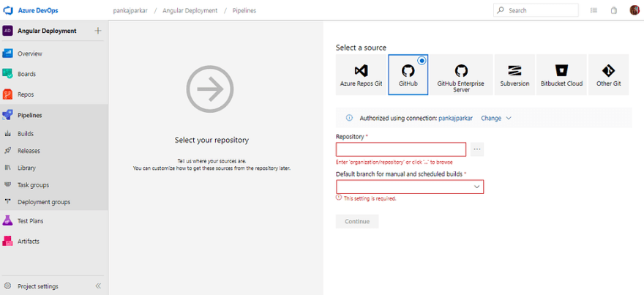This screenshot has width=644, height=295.
Task: Click the AD project avatar icon
Action: pos(7,31)
